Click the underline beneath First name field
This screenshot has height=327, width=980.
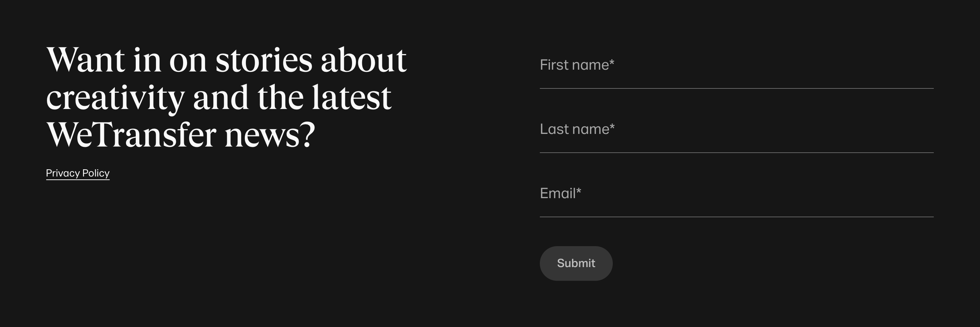(736, 88)
